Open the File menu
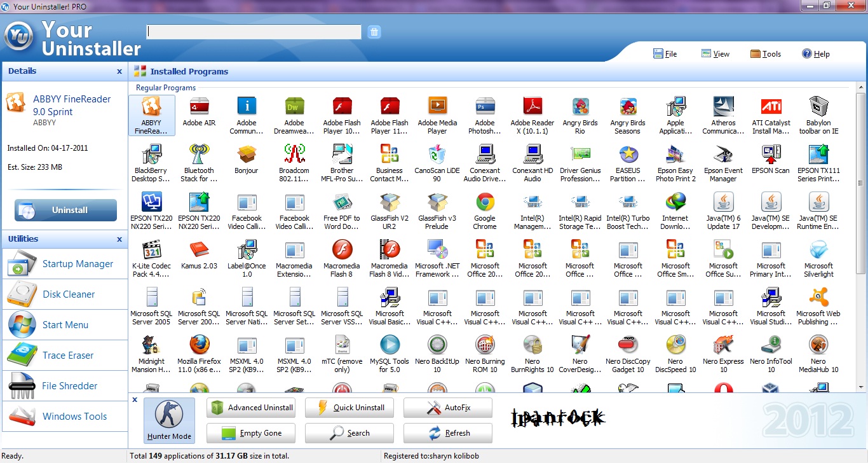 pyautogui.click(x=665, y=54)
